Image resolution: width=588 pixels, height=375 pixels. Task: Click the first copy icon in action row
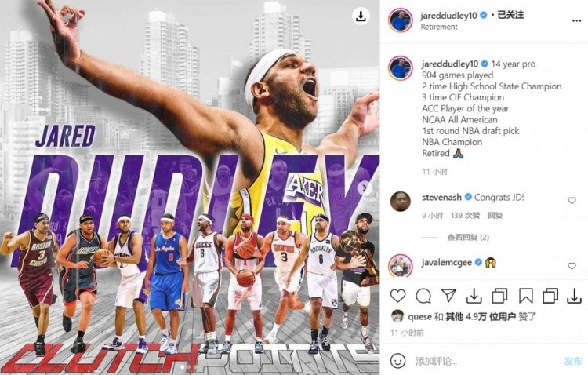pos(499,296)
